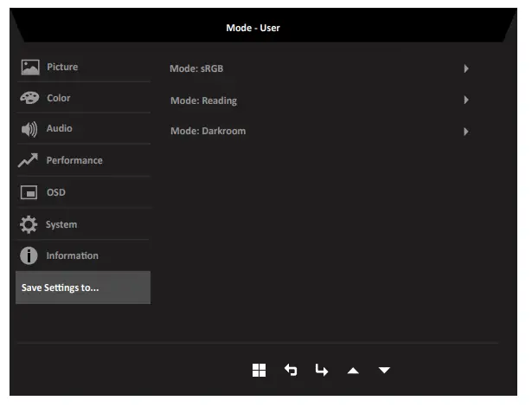This screenshot has height=407, width=532.
Task: Click the Audio speaker icon
Action: [x=29, y=129]
